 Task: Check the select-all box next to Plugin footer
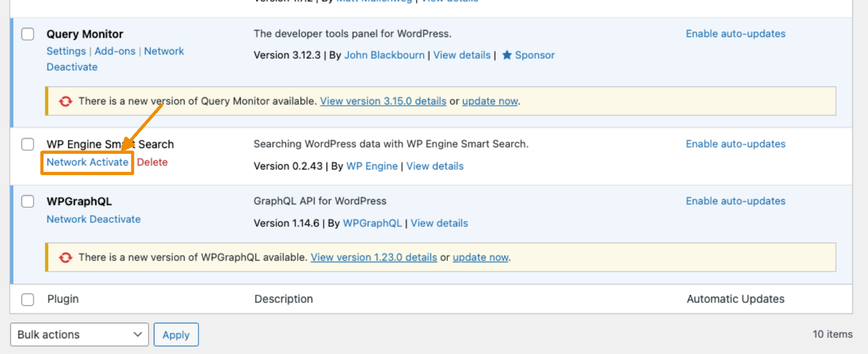pos(27,299)
